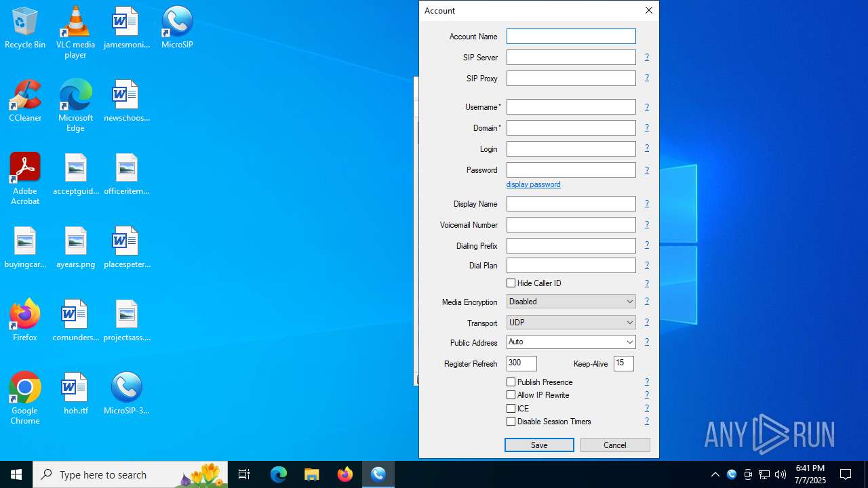Viewport: 868px width, 488px height.
Task: Select the placespeter... Word document icon
Action: pos(126,247)
